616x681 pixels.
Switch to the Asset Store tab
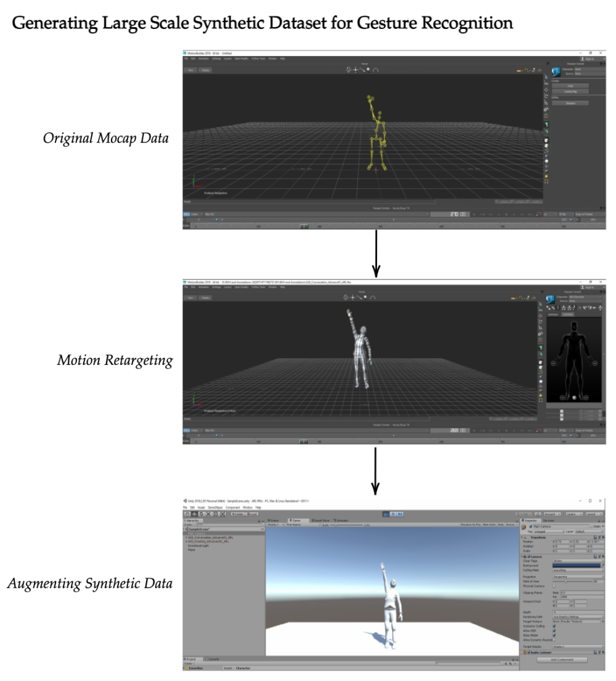point(321,521)
